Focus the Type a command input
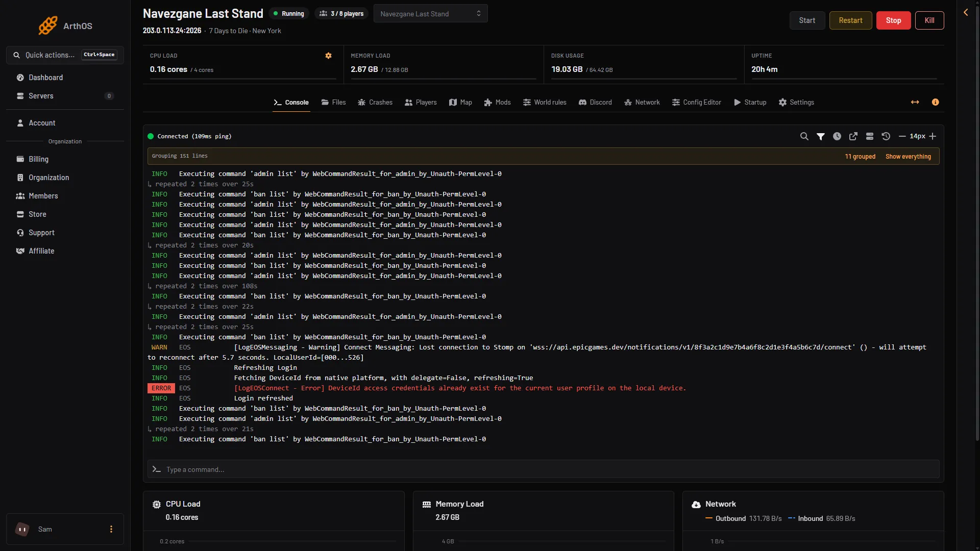The image size is (980, 551). [x=543, y=469]
